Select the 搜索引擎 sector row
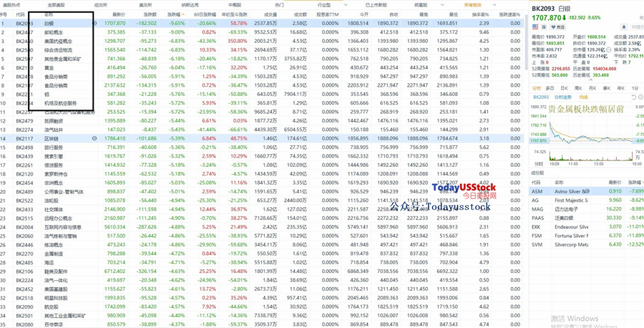The image size is (644, 328). point(262,156)
